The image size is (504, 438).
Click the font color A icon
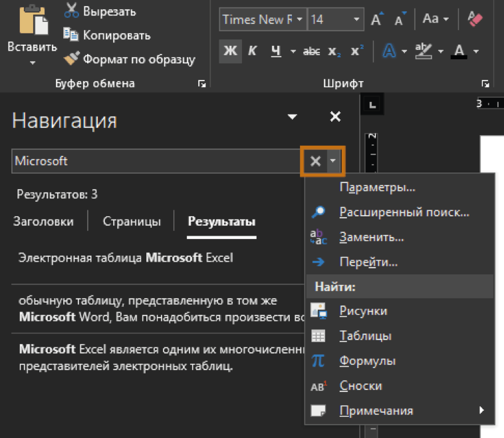(x=459, y=51)
